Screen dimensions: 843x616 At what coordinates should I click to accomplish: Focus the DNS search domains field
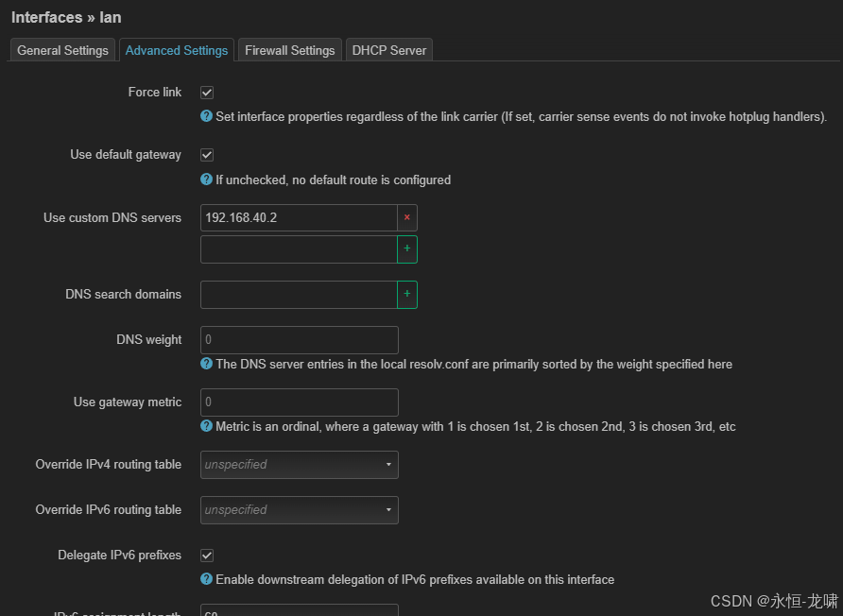[x=299, y=295]
